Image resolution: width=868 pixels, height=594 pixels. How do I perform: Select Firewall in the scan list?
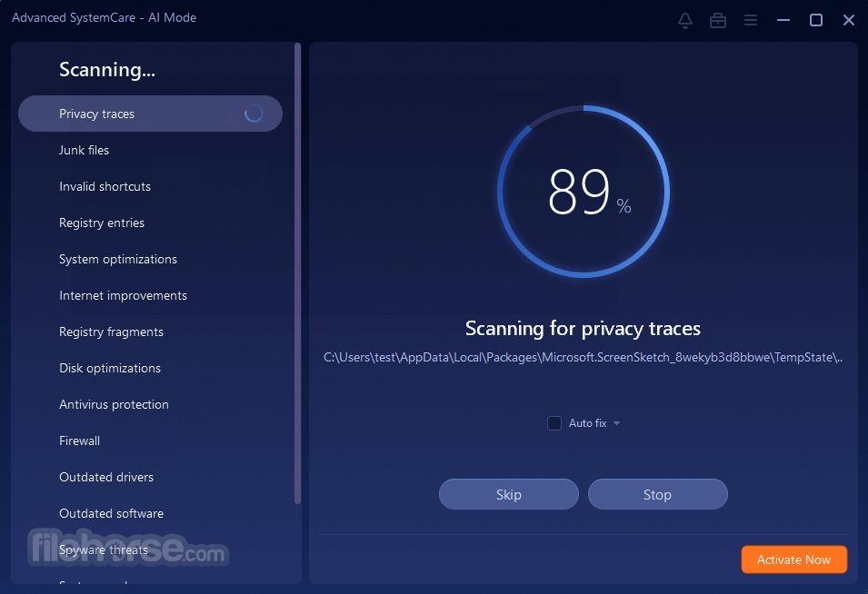(x=80, y=441)
